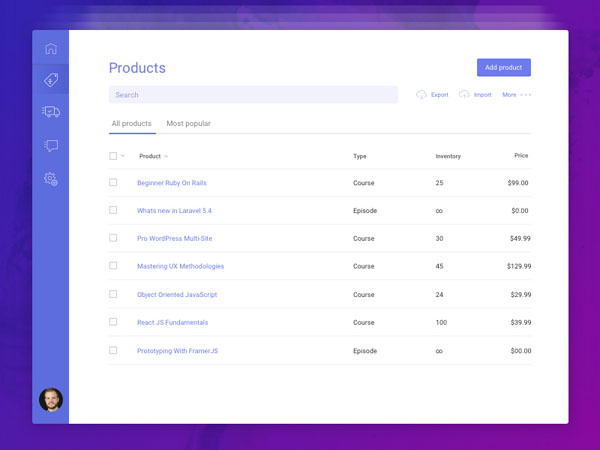
Task: Check the Mastering UX Methodologies row checkbox
Action: point(113,266)
